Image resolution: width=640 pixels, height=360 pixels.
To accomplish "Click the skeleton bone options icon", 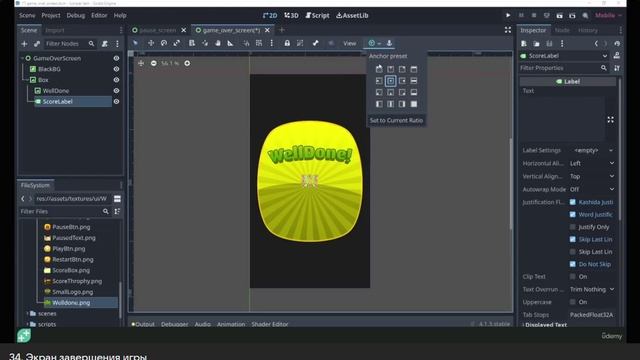I will 316,43.
